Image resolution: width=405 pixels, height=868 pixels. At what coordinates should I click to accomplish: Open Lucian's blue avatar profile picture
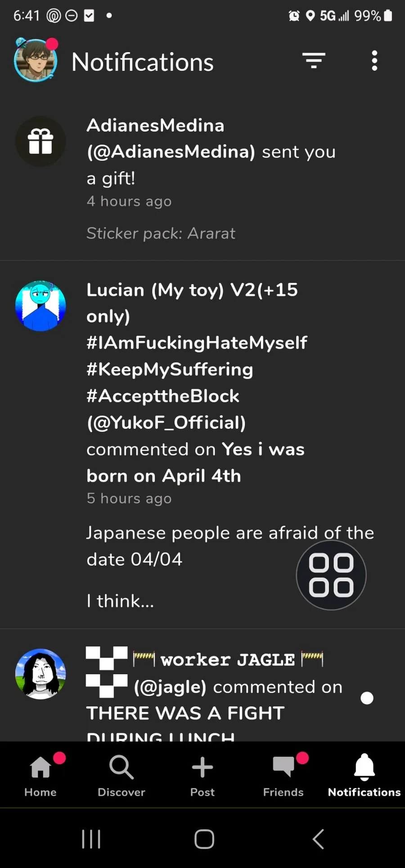point(40,306)
